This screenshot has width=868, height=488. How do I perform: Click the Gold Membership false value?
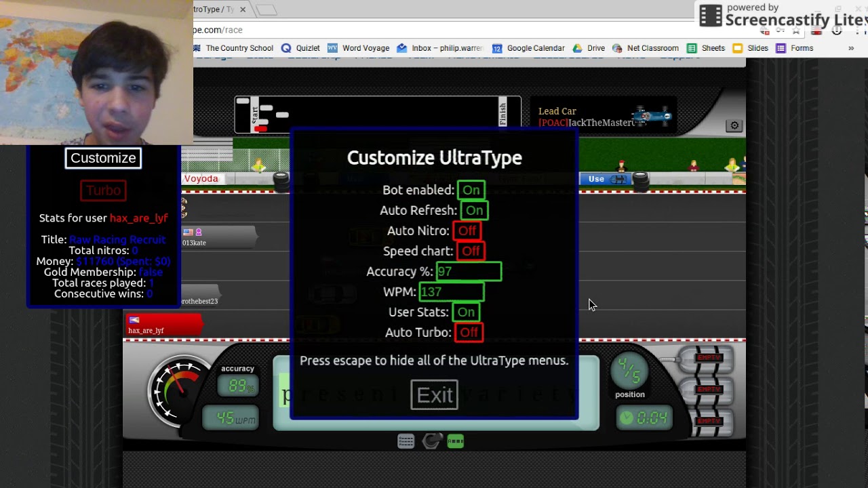pyautogui.click(x=151, y=272)
